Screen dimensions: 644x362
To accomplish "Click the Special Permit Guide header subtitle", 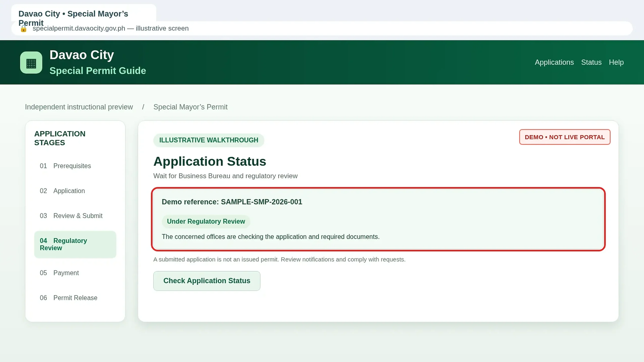I will click(98, 71).
